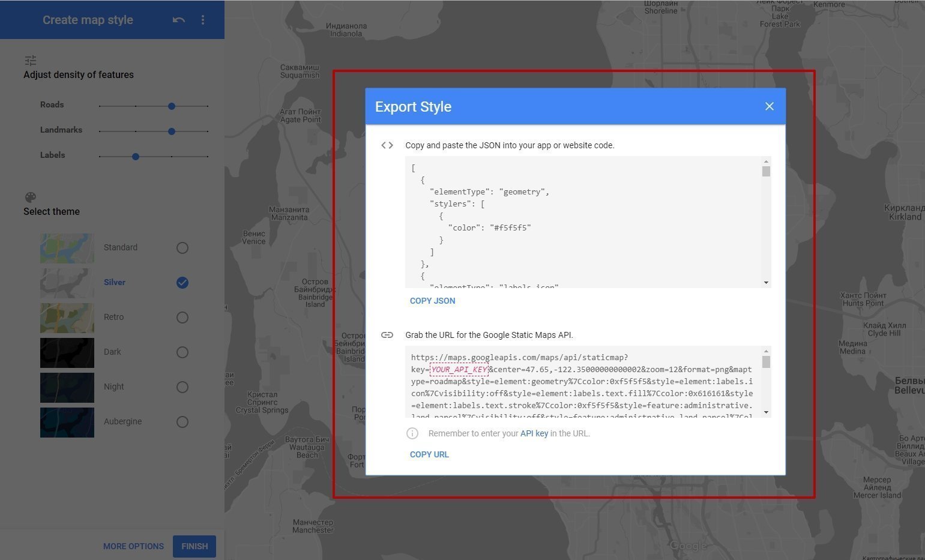This screenshot has width=925, height=560.
Task: Click the Retro theme label
Action: tap(113, 317)
